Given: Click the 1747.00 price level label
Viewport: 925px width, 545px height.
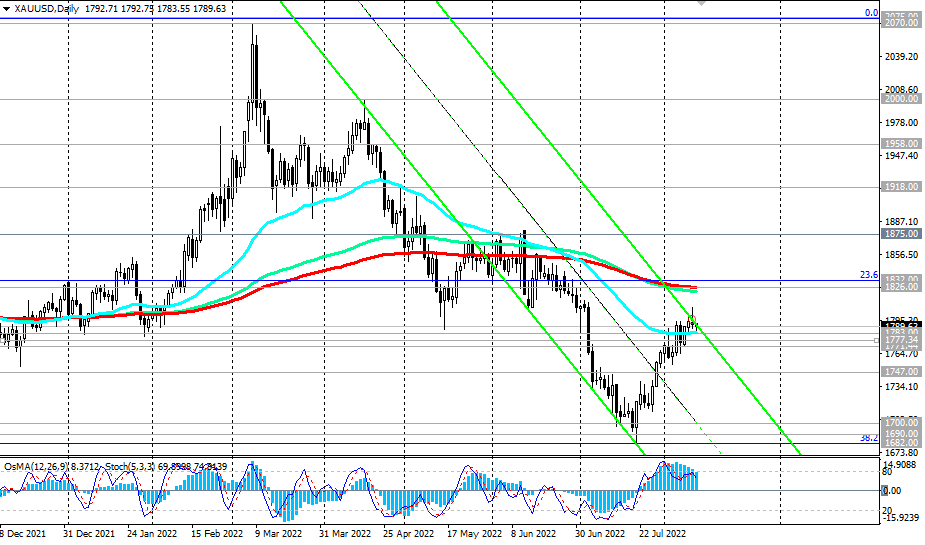Looking at the screenshot, I should [901, 372].
